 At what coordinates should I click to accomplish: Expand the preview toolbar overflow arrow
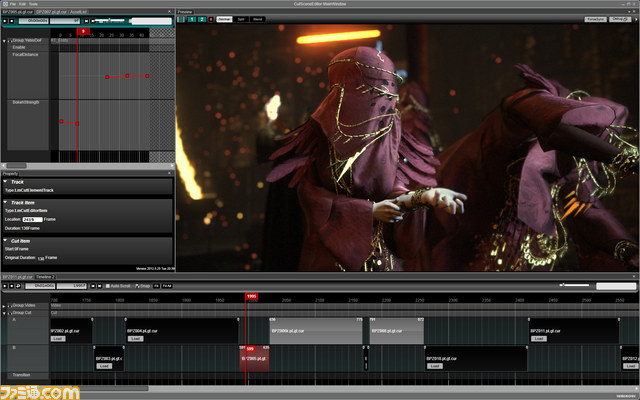point(636,19)
